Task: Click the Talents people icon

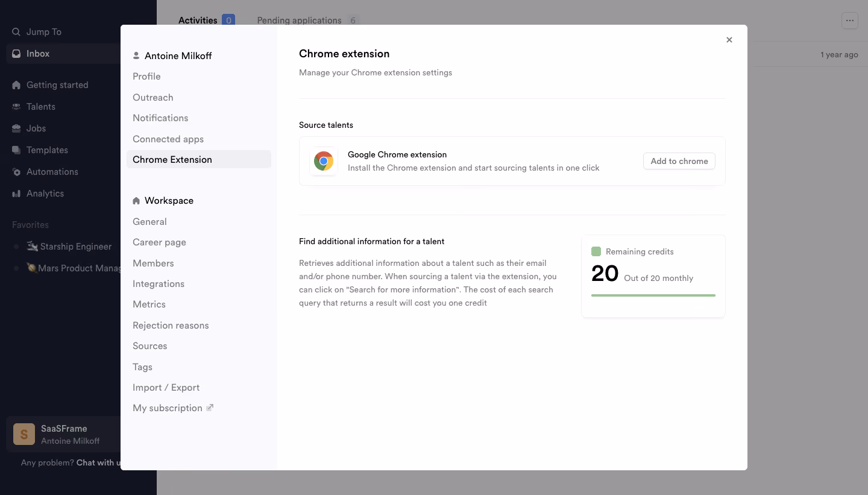Action: point(16,107)
